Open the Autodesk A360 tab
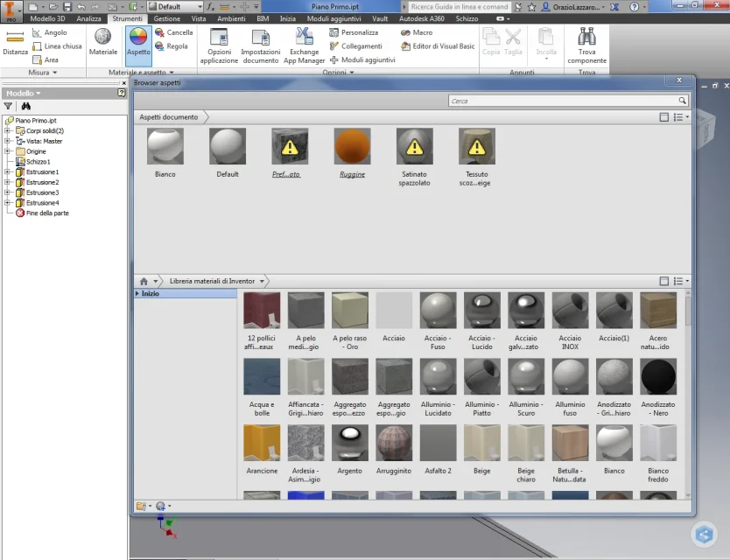 pyautogui.click(x=421, y=18)
